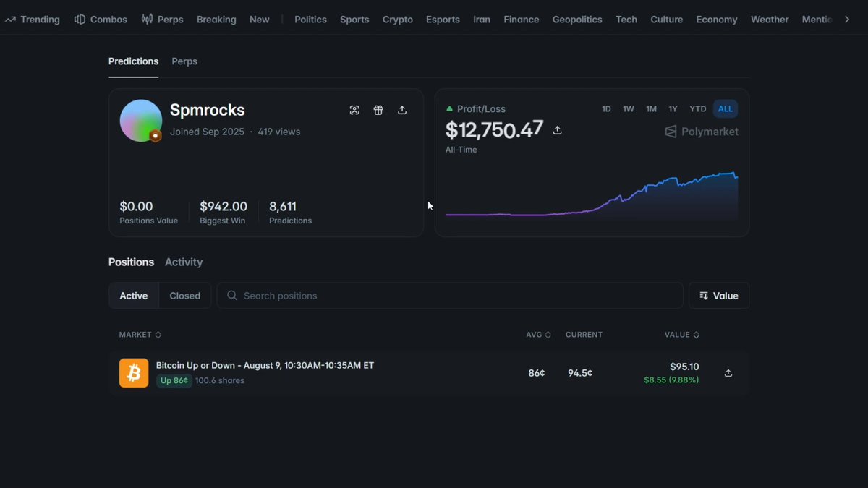Screen dimensions: 868x488
Task: Click the Up 86¢ position badge
Action: 174,381
